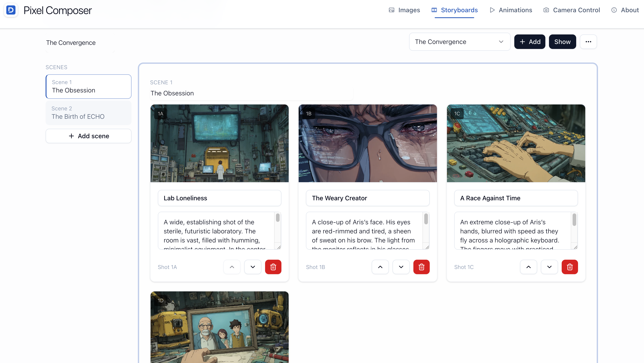This screenshot has width=644, height=363.
Task: Edit A Race Against Time title field
Action: tap(516, 198)
